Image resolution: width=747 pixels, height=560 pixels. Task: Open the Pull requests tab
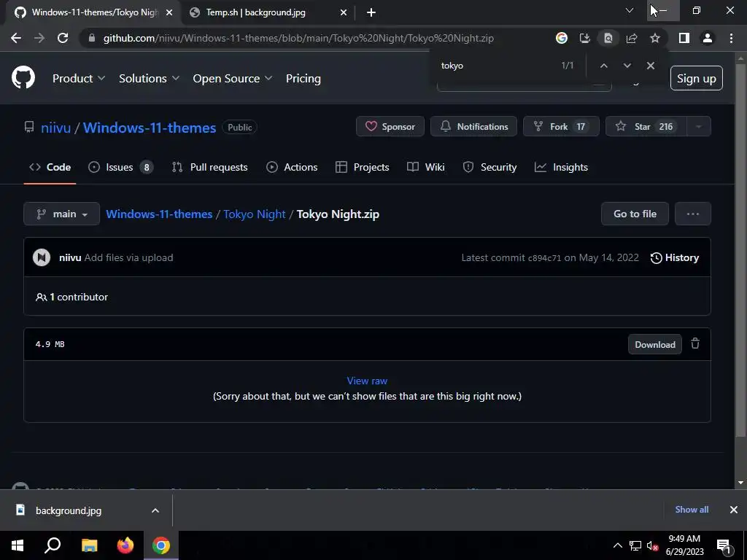(x=209, y=167)
